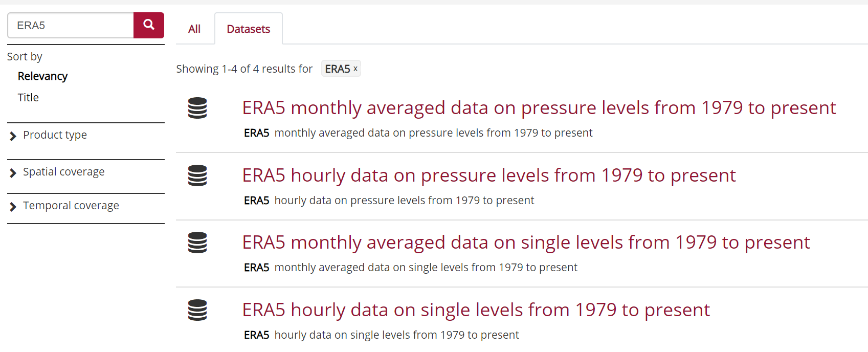Open ERA5 monthly averaged single levels dataset
Screen dimensions: 868x352
tap(526, 243)
